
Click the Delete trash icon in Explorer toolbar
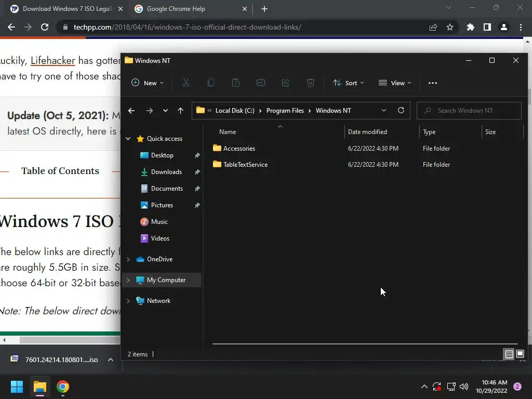point(311,83)
